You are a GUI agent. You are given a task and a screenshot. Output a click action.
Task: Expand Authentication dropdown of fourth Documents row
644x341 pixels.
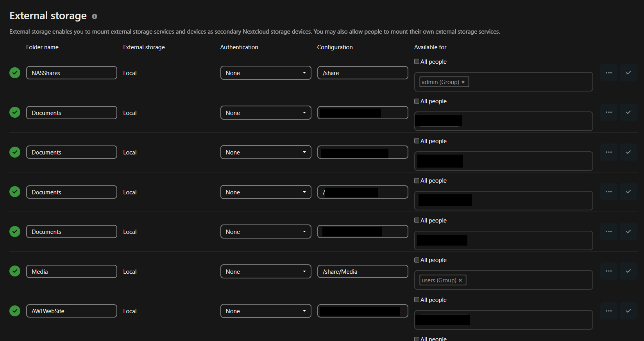pyautogui.click(x=266, y=232)
